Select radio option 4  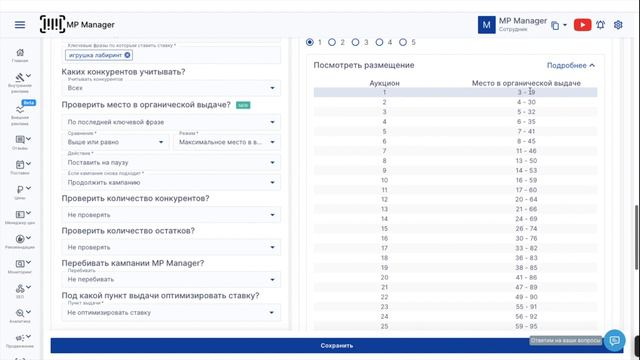379,42
